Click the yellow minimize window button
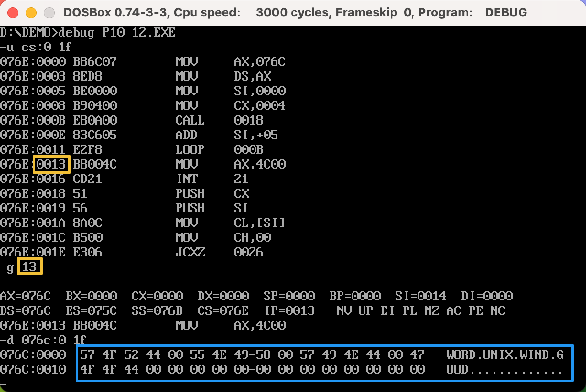586x392 pixels. pos(31,12)
